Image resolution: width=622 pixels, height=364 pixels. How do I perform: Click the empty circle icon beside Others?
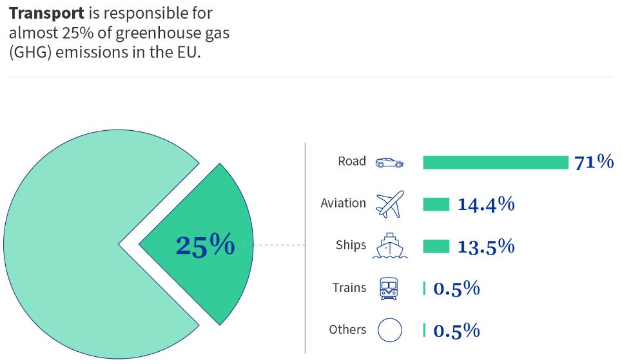pyautogui.click(x=389, y=330)
